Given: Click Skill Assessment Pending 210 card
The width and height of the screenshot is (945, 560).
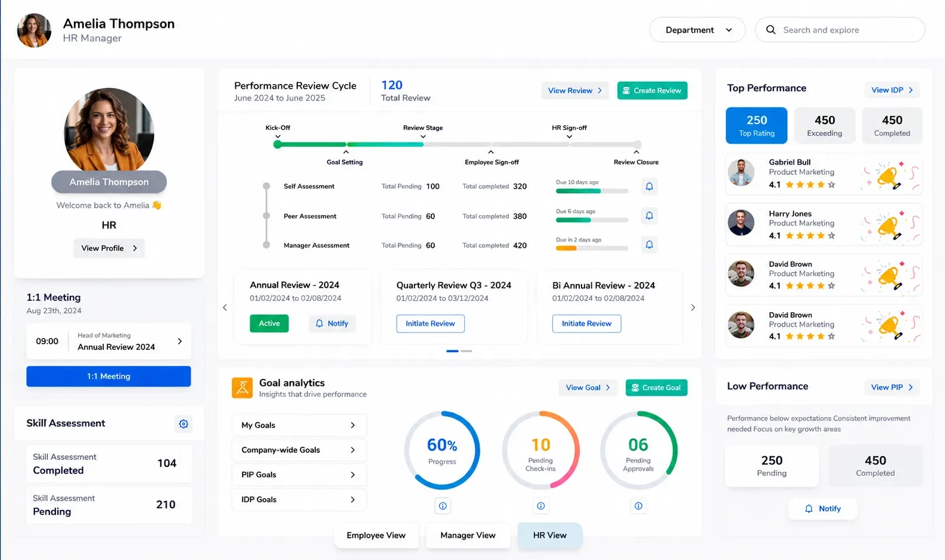Looking at the screenshot, I should coord(109,505).
